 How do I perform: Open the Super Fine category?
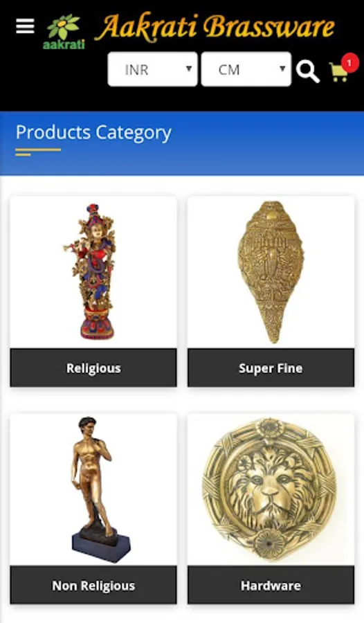click(x=271, y=368)
